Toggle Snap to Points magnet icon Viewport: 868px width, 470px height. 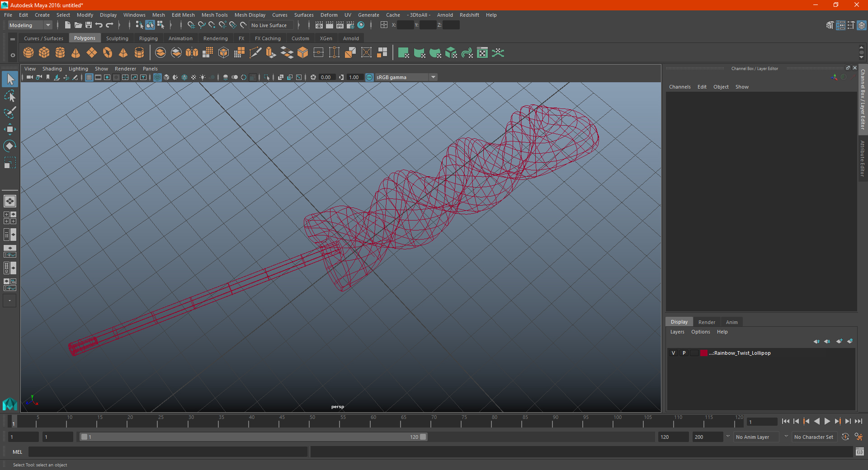212,25
